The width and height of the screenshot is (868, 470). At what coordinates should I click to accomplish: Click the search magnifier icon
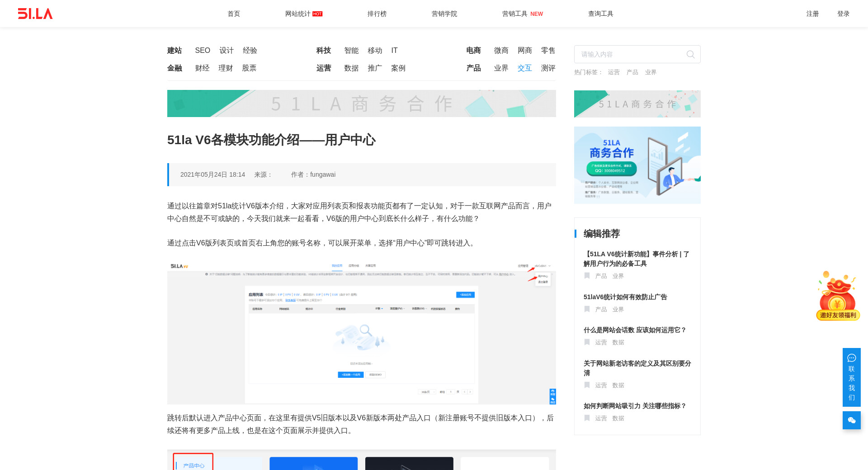[x=690, y=55]
